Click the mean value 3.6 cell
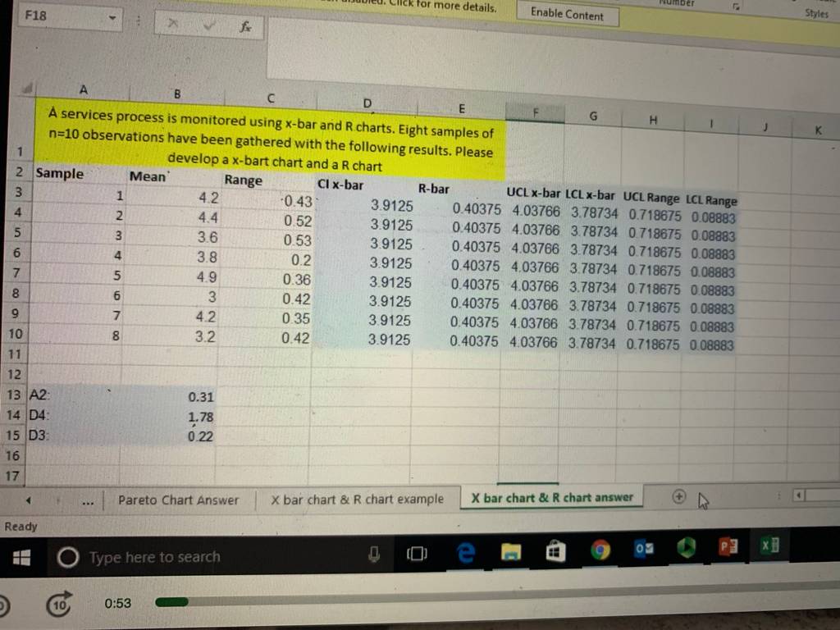 pos(171,237)
